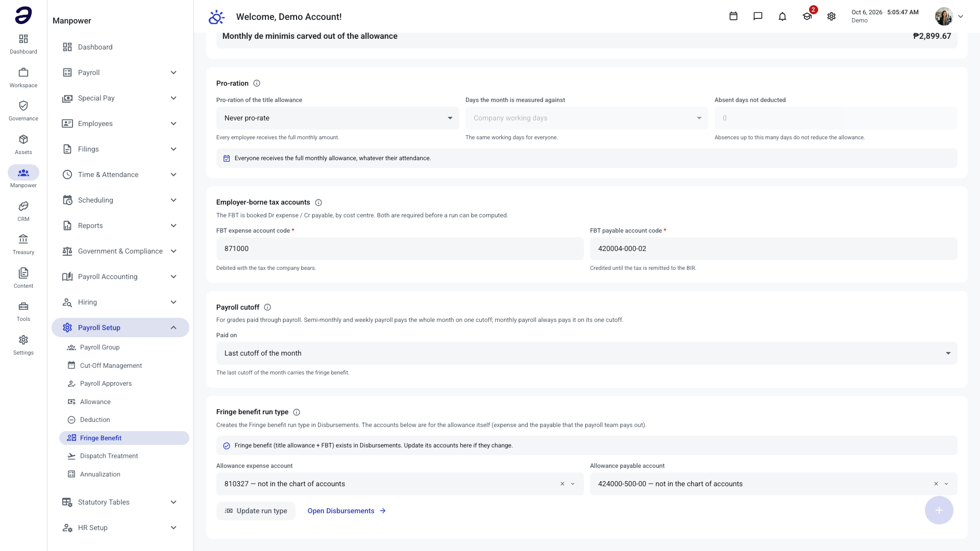Screen dimensions: 980x551
Task: Open the gear settings icon in the header
Action: pyautogui.click(x=831, y=16)
